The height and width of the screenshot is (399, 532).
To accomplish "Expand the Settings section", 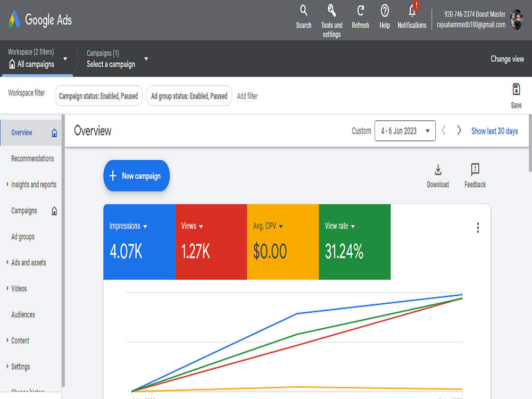I will (7, 367).
